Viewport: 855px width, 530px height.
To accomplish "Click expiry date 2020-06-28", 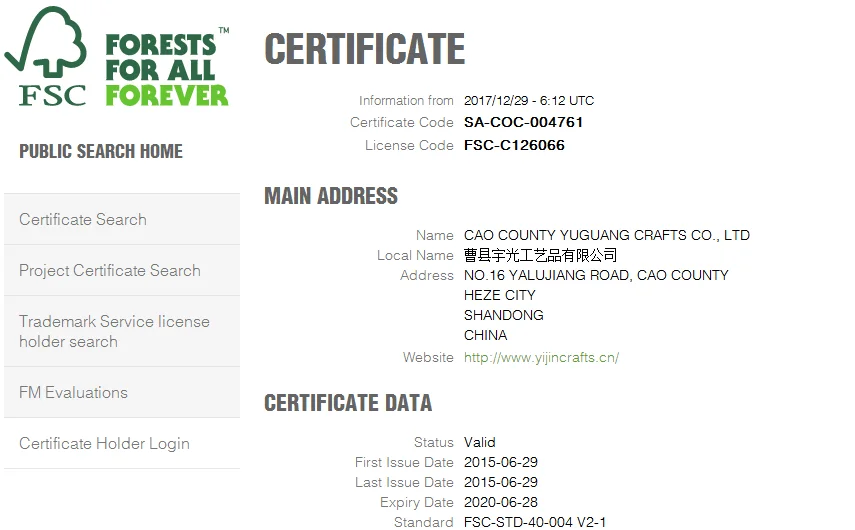I will tap(501, 502).
